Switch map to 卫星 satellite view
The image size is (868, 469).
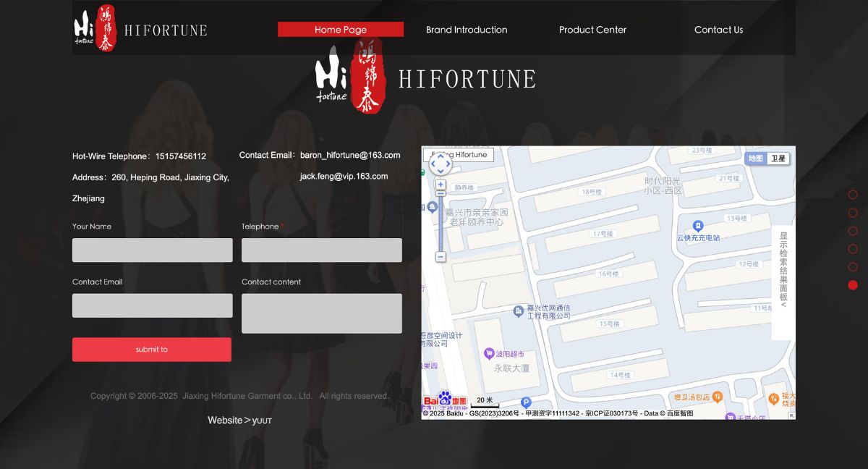point(778,159)
